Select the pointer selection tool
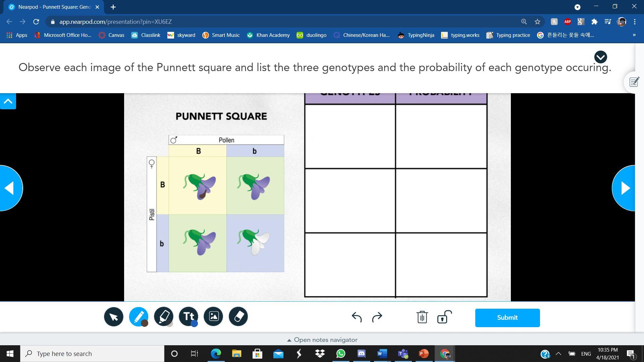644x362 pixels. (113, 317)
